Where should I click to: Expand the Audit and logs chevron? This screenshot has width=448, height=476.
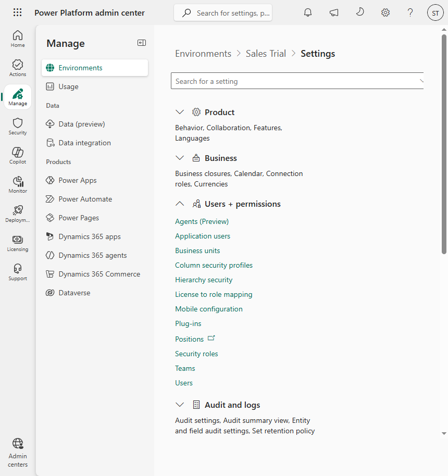[180, 405]
